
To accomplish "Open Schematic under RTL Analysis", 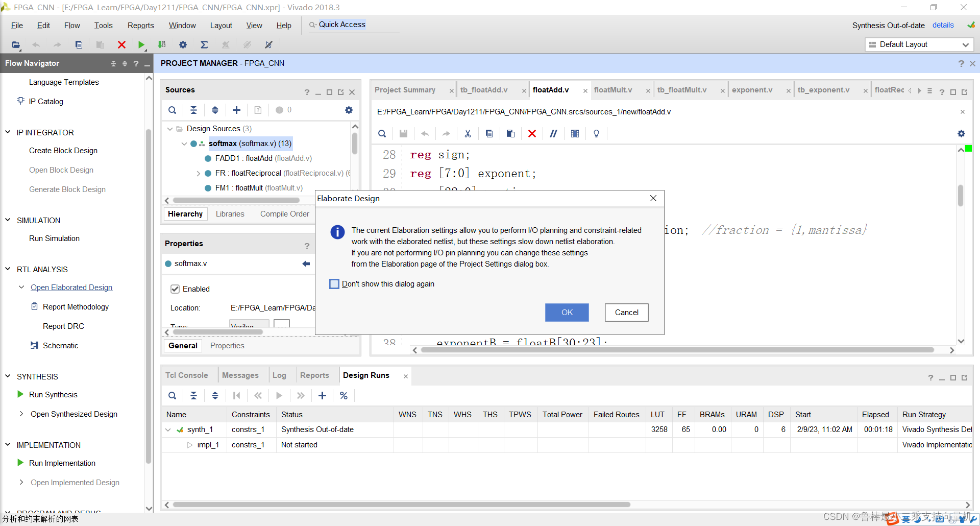I will click(60, 346).
